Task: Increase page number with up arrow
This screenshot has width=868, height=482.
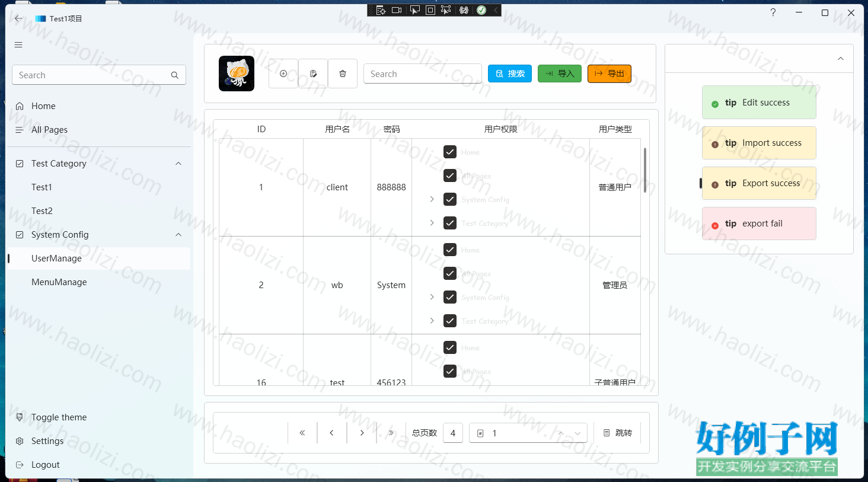Action: coord(560,433)
